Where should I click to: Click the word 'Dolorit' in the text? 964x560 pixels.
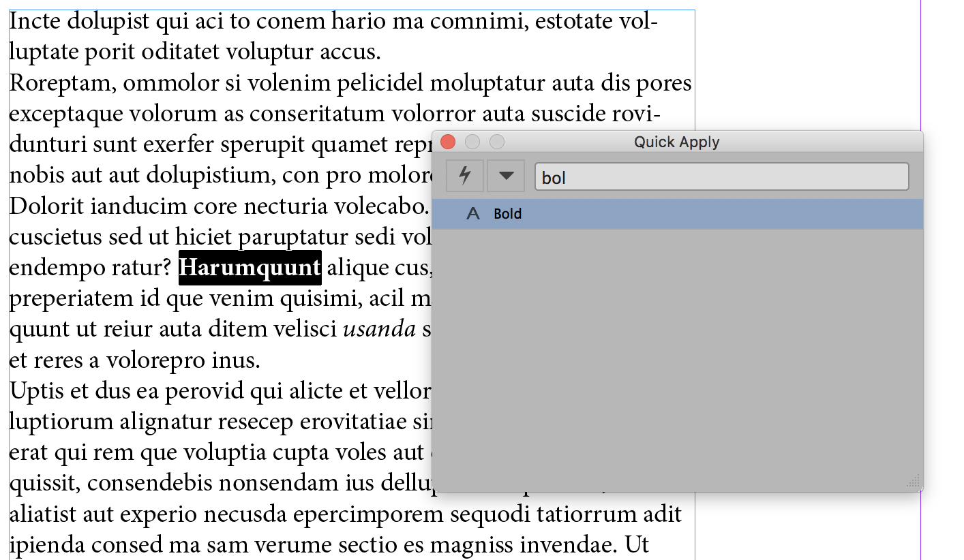48,206
